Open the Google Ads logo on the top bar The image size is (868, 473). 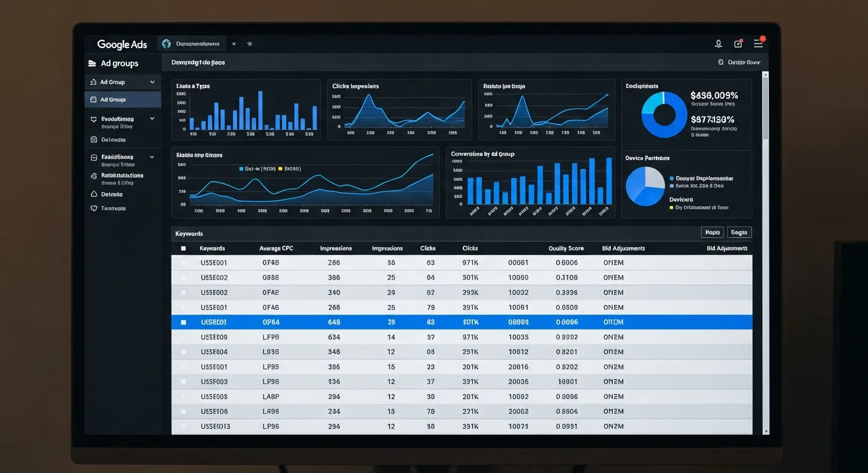tap(121, 44)
